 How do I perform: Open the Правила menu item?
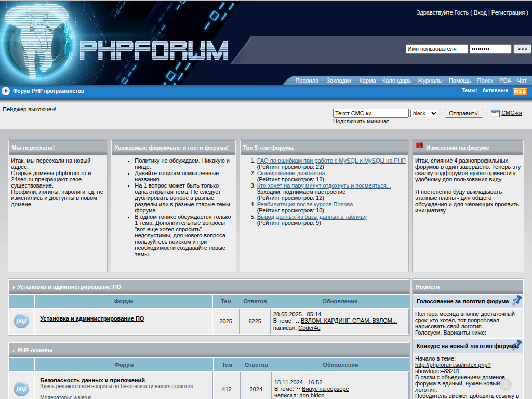pos(307,81)
